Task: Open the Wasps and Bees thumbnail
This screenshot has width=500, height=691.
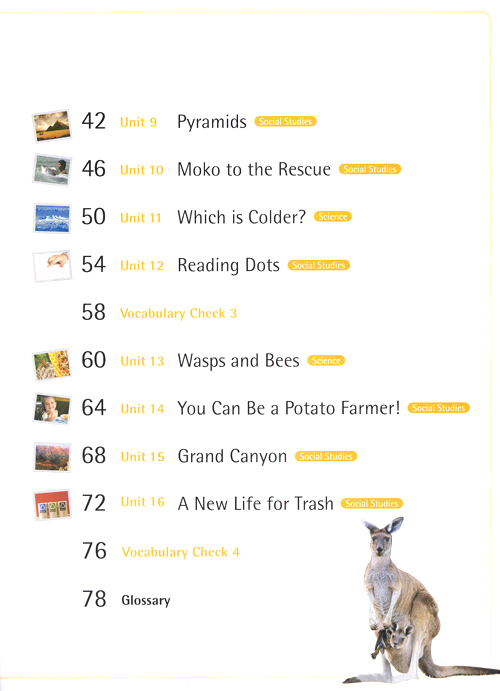Action: pos(52,364)
